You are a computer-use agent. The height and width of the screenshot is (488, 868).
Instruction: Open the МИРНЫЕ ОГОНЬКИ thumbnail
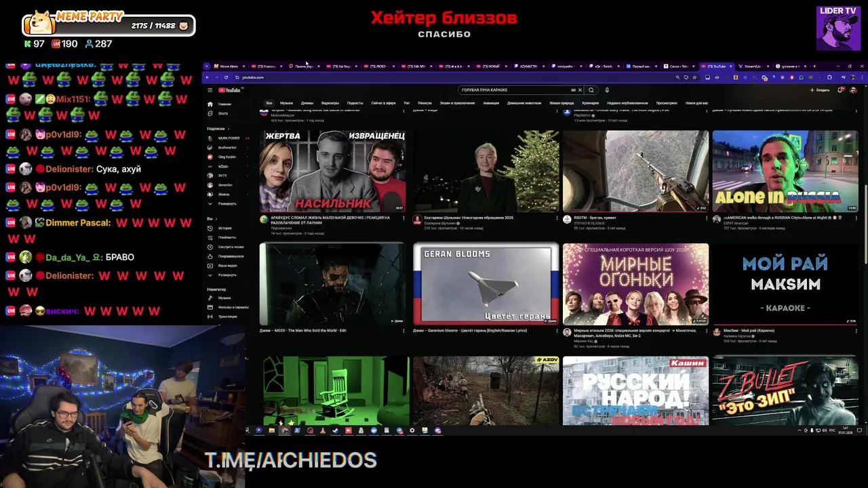(x=635, y=284)
